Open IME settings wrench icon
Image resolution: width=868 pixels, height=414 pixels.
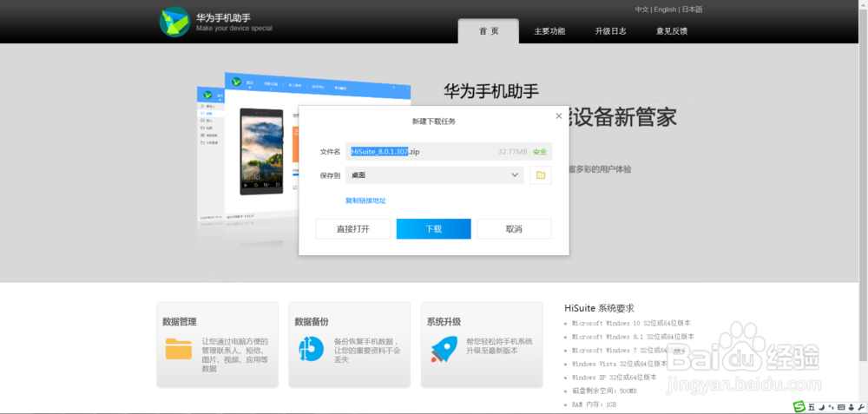coord(860,407)
